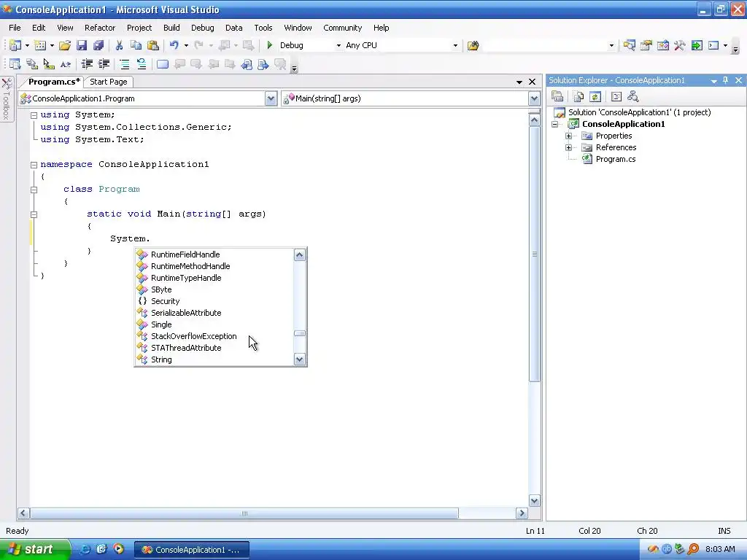Click the IntelliSense list scroll up arrow
The image size is (747, 560).
coord(300,254)
